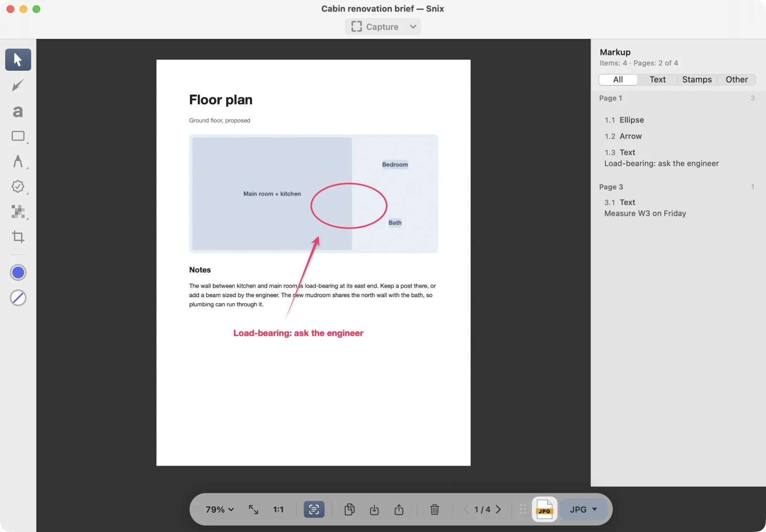
Task: Select the 1.3 Text markup item
Action: (x=678, y=158)
